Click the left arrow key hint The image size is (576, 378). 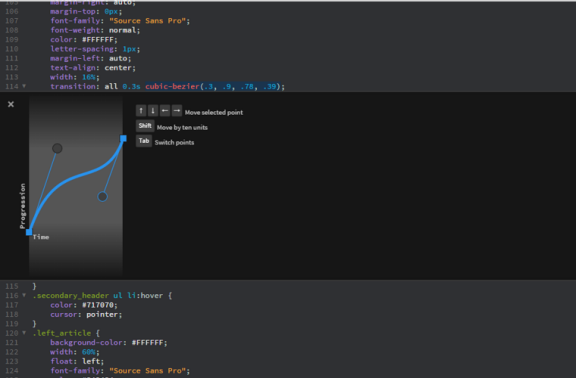[x=165, y=111]
